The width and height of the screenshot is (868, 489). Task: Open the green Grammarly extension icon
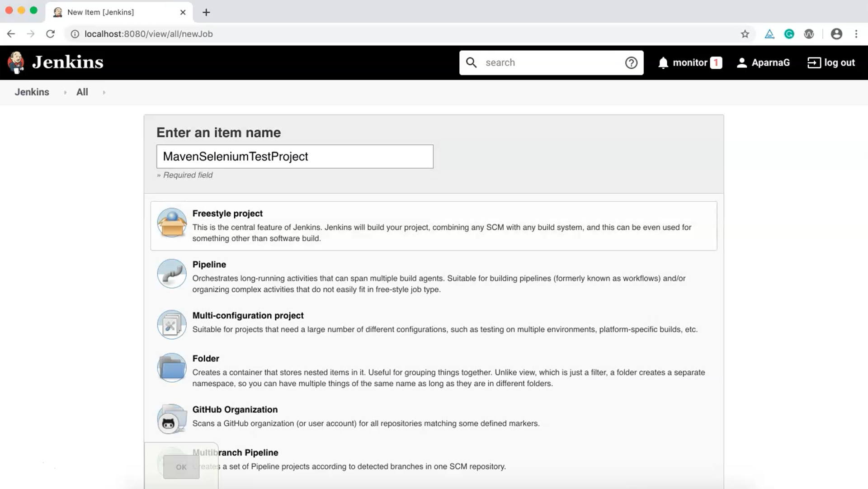[789, 34]
